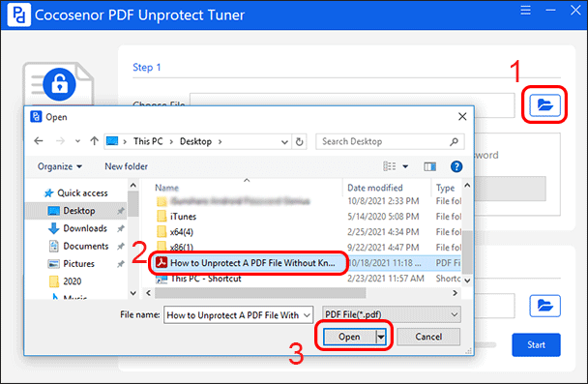Viewport: 588px width, 384px height.
Task: Expand the address bar history dropdown
Action: (x=284, y=142)
